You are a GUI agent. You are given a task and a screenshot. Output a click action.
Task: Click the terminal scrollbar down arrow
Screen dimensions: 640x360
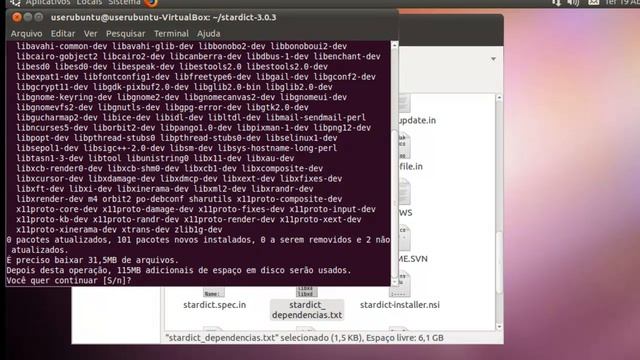[x=394, y=282]
